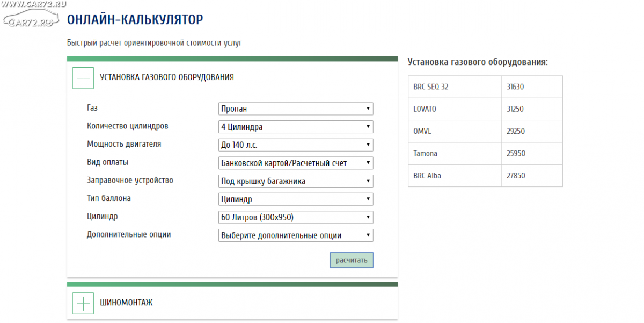Open the Количество цилиндров dropdown
Image resolution: width=644 pixels, height=323 pixels.
296,127
